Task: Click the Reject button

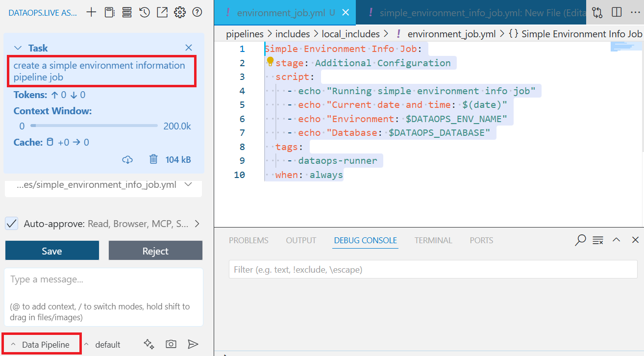Action: point(155,251)
